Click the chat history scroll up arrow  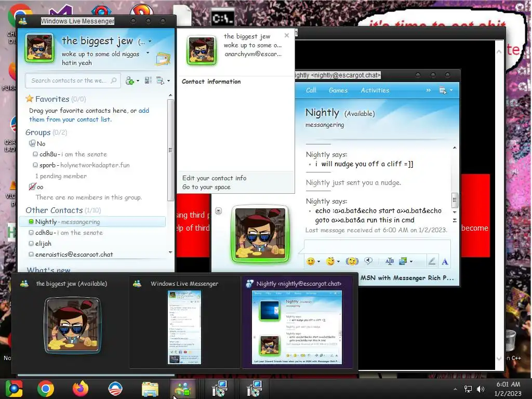pos(455,148)
